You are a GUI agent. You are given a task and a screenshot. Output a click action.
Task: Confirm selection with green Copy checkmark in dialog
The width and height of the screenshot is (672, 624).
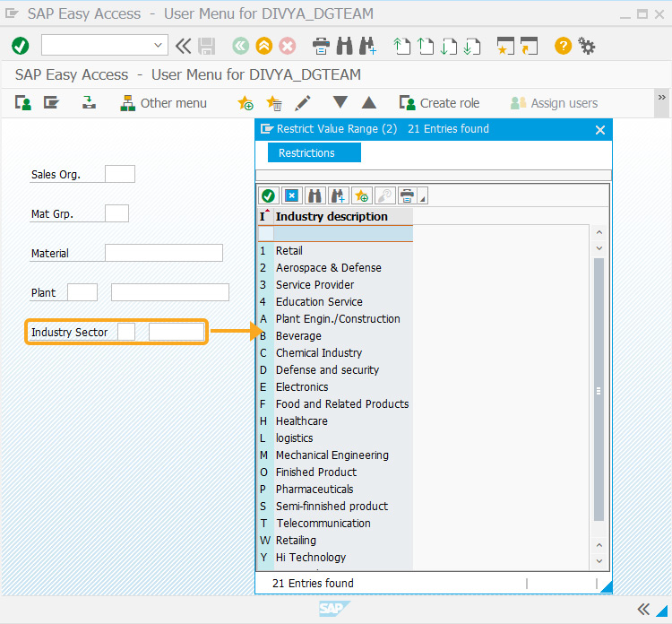coord(268,196)
